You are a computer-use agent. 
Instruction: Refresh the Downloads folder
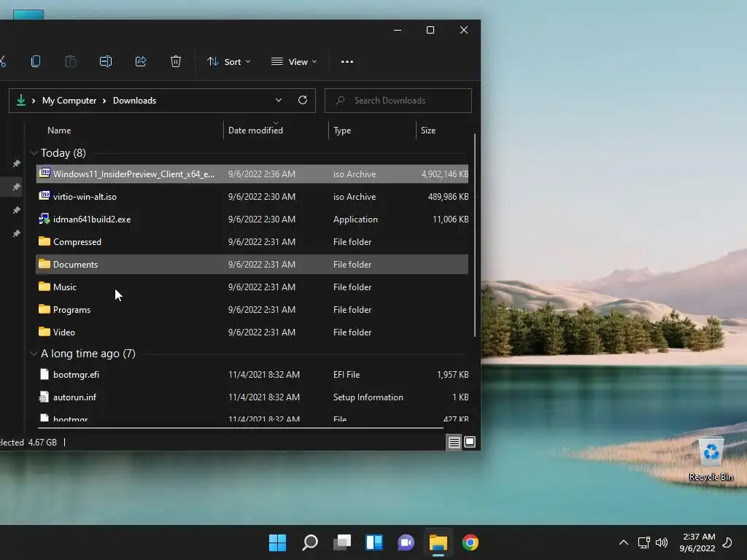[303, 100]
